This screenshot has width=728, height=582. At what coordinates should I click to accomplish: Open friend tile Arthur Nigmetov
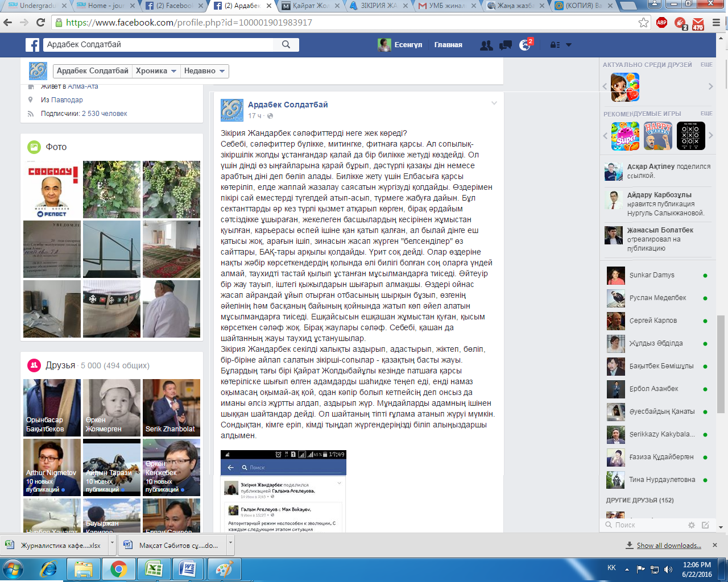(52, 467)
